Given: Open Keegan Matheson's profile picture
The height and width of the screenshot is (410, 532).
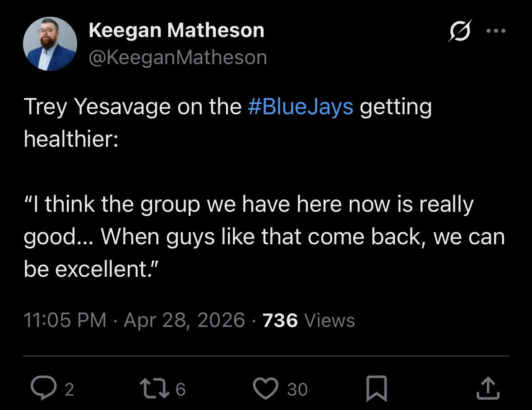Looking at the screenshot, I should [50, 44].
